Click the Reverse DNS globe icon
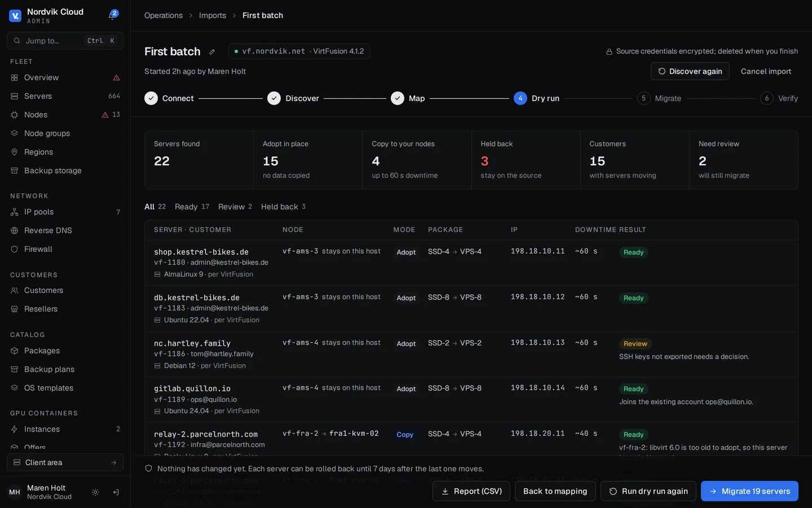 [15, 230]
